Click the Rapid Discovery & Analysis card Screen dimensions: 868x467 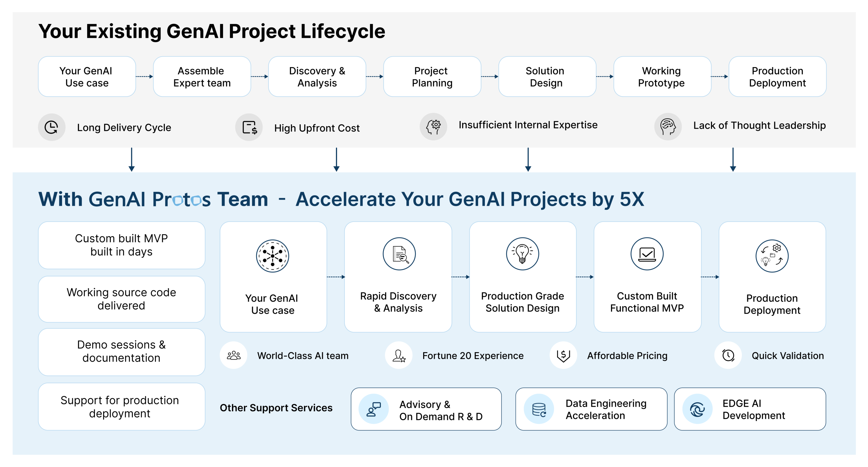click(398, 277)
